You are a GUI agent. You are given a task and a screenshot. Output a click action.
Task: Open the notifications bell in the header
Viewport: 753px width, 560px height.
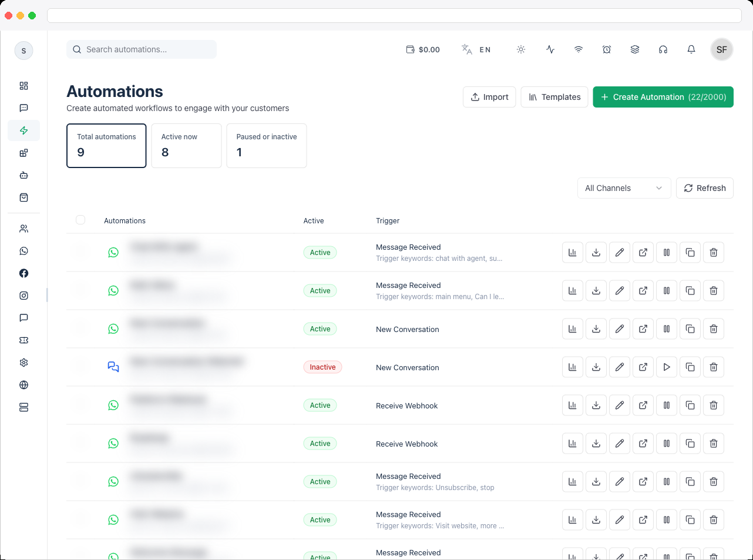(691, 49)
